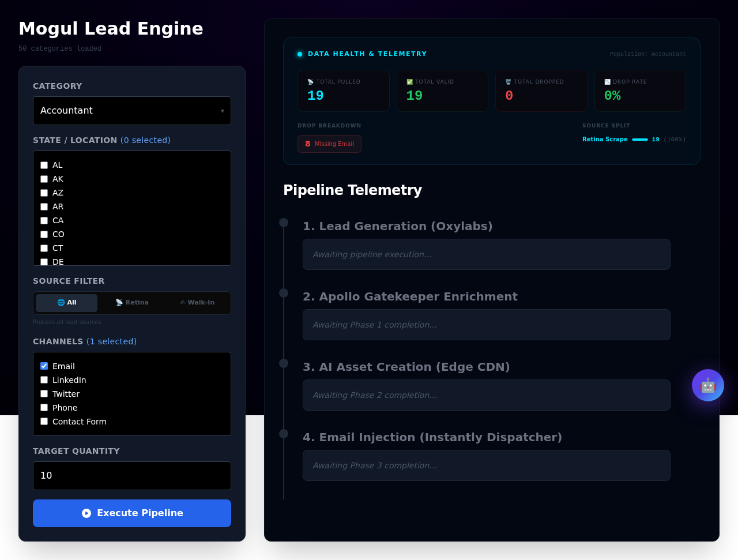Switch to the Walk-In source filter
The width and height of the screenshot is (738, 560).
(197, 303)
